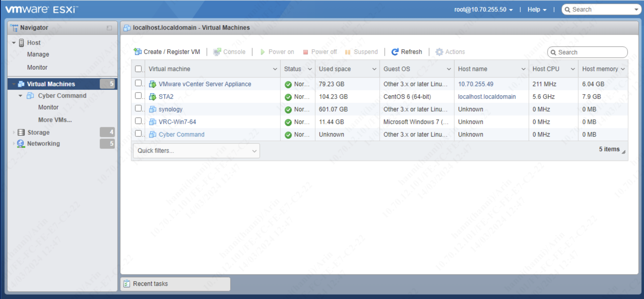Open the VMware vCenter Server Appliance VM
644x299 pixels.
[205, 84]
